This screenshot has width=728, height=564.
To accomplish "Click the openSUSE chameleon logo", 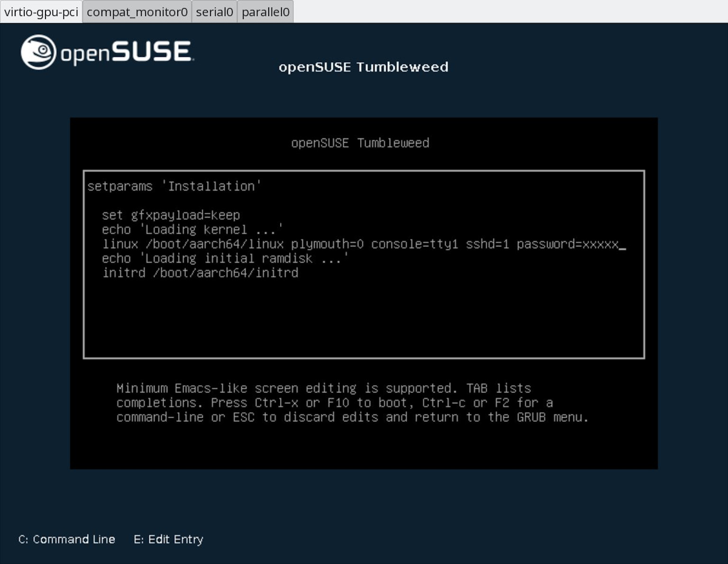I will [x=38, y=52].
